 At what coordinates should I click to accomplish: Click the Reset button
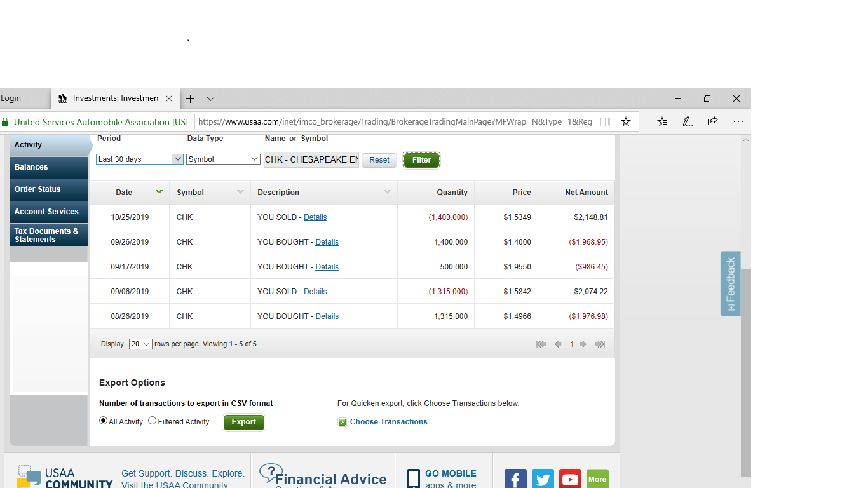click(379, 160)
